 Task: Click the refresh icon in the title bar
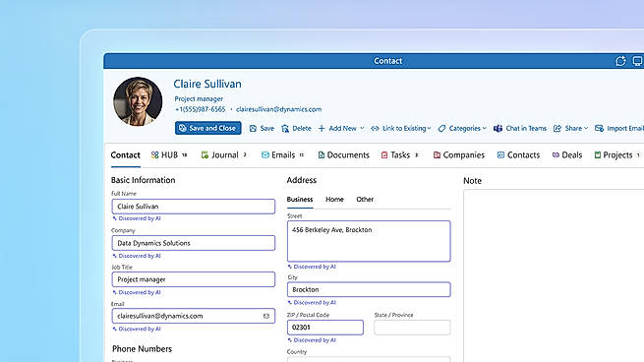click(x=620, y=61)
